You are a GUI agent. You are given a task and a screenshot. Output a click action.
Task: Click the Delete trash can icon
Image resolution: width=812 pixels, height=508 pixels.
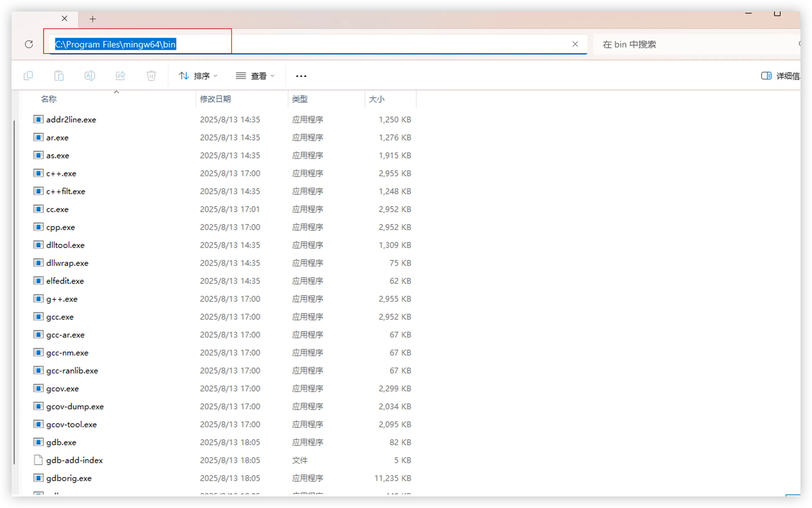point(151,76)
